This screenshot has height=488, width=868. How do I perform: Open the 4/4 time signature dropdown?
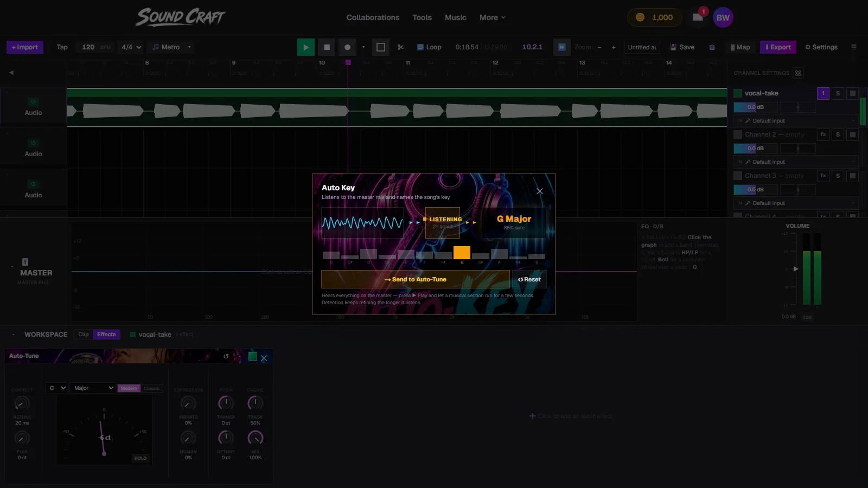coord(131,47)
